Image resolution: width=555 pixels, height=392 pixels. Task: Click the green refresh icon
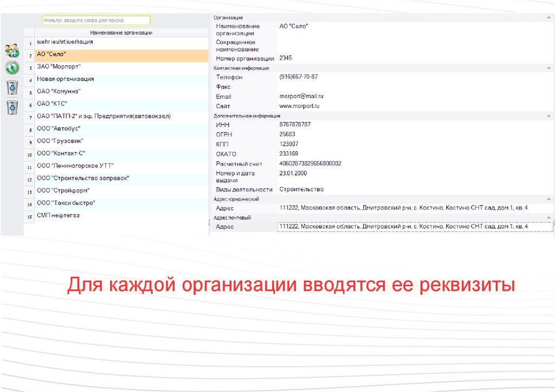(12, 68)
